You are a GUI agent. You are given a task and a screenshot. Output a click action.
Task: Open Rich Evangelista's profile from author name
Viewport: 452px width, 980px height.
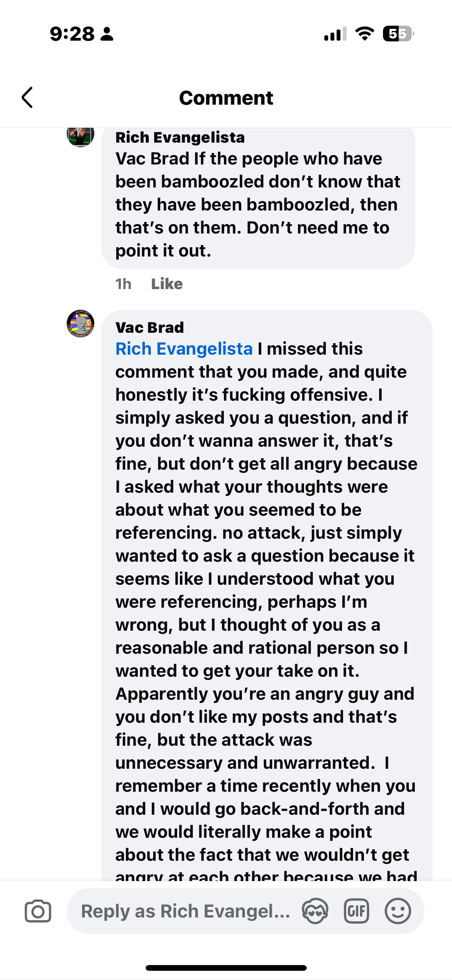click(x=180, y=138)
